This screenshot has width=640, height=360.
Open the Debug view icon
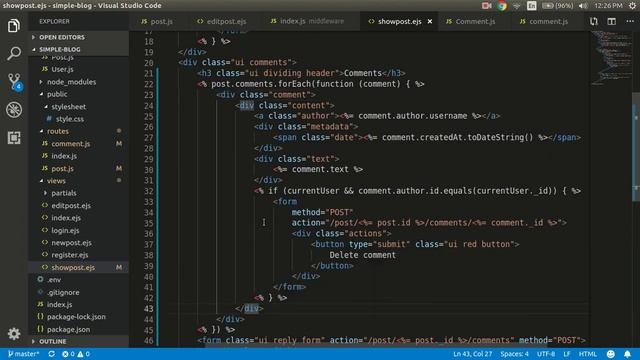(14, 110)
